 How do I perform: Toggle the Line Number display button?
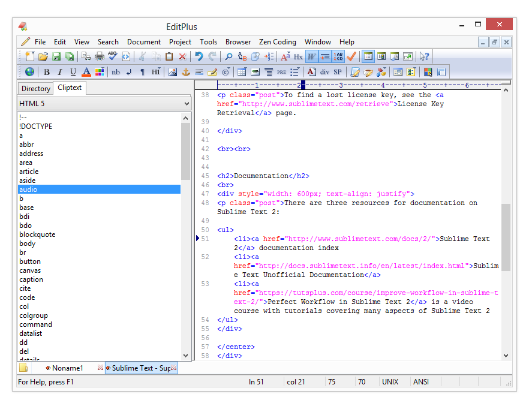tap(338, 56)
